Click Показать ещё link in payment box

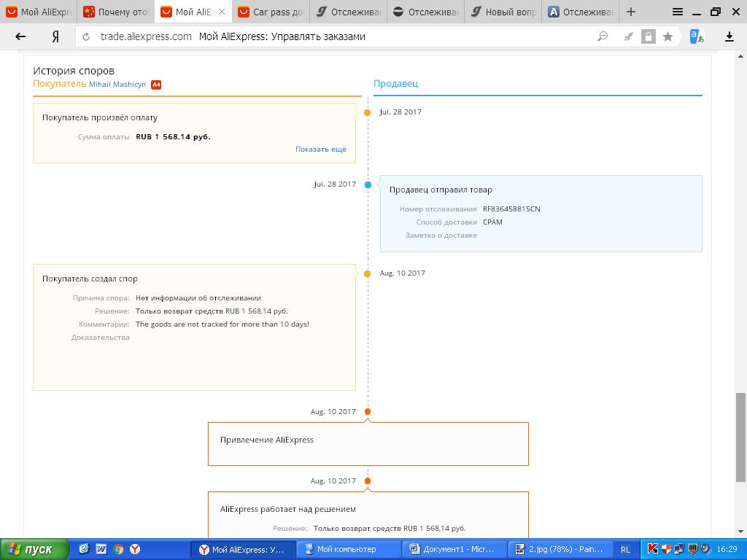point(321,149)
